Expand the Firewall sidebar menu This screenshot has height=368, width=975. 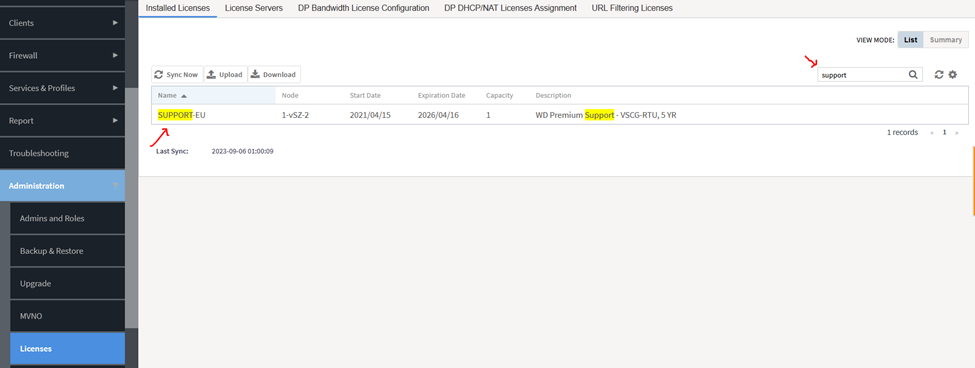(62, 55)
